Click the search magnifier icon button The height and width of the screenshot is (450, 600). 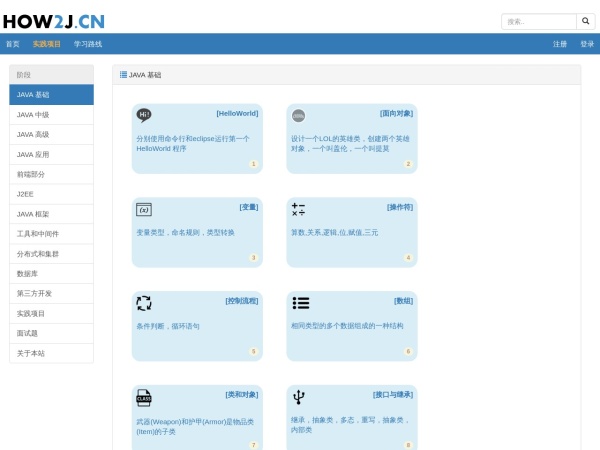[585, 21]
